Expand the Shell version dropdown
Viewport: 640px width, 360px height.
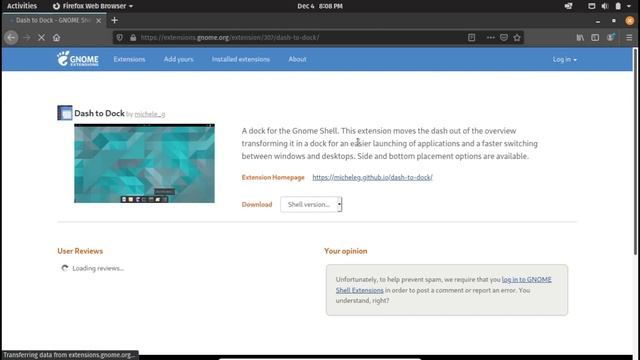click(311, 204)
